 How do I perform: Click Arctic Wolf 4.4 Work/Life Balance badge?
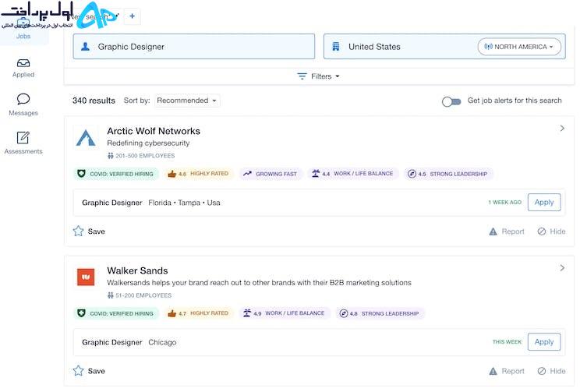353,174
